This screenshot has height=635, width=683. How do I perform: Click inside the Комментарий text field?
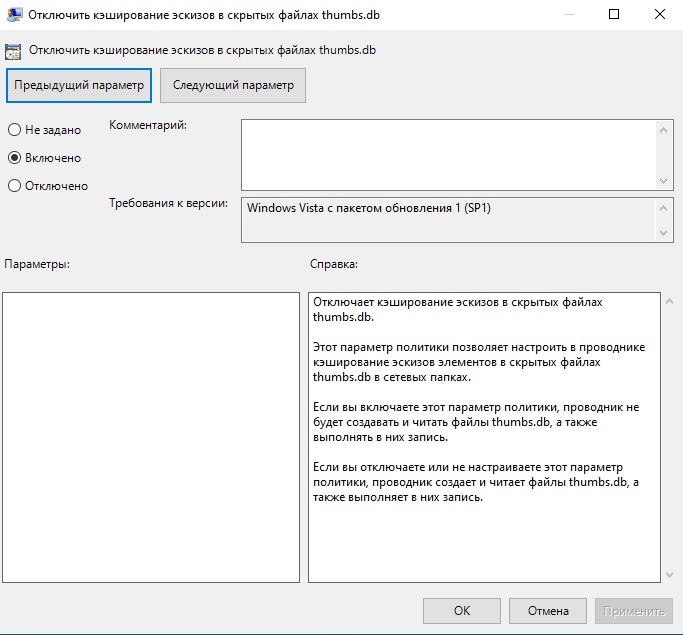coord(448,153)
